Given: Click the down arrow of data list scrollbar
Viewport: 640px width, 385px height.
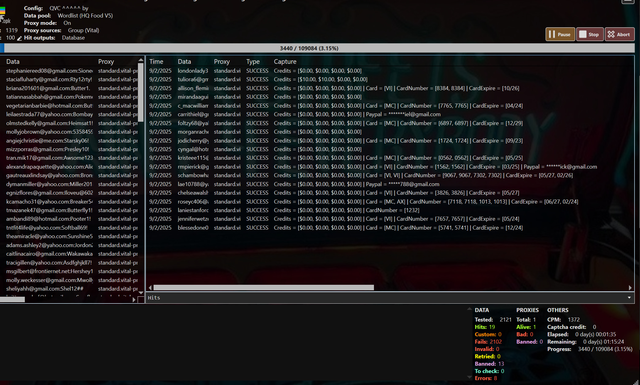Looking at the screenshot, I should point(141,293).
